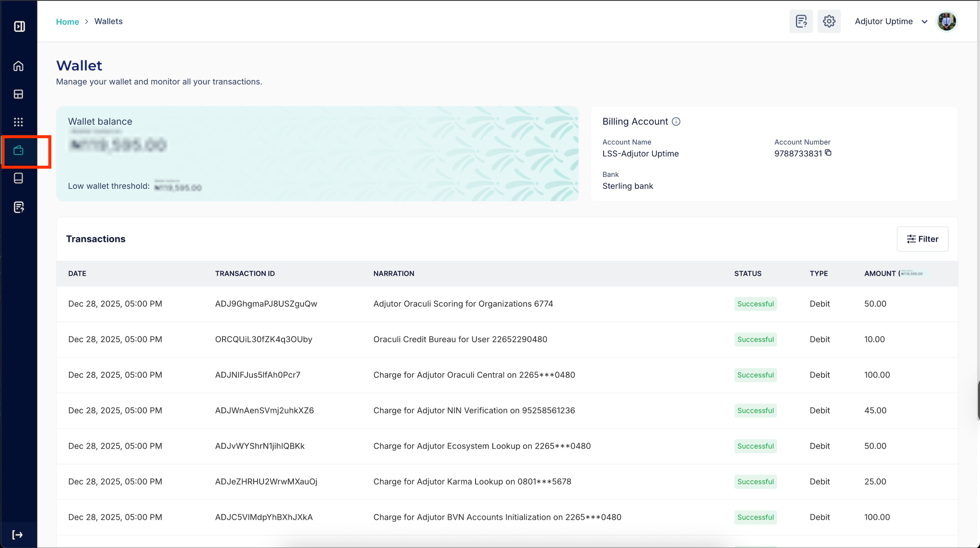Click amount 45.00 in NIN Verification row
Viewport: 980px width, 548px height.
[875, 410]
